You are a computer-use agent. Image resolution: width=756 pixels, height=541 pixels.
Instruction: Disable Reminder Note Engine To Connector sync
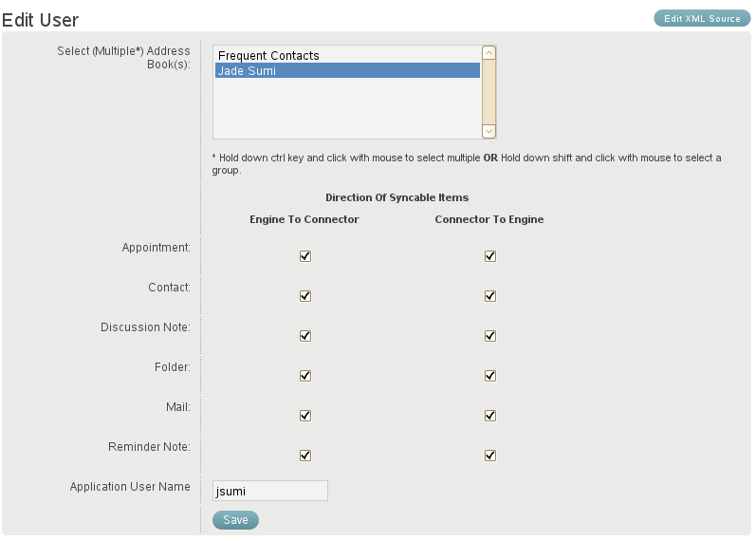[x=305, y=456]
